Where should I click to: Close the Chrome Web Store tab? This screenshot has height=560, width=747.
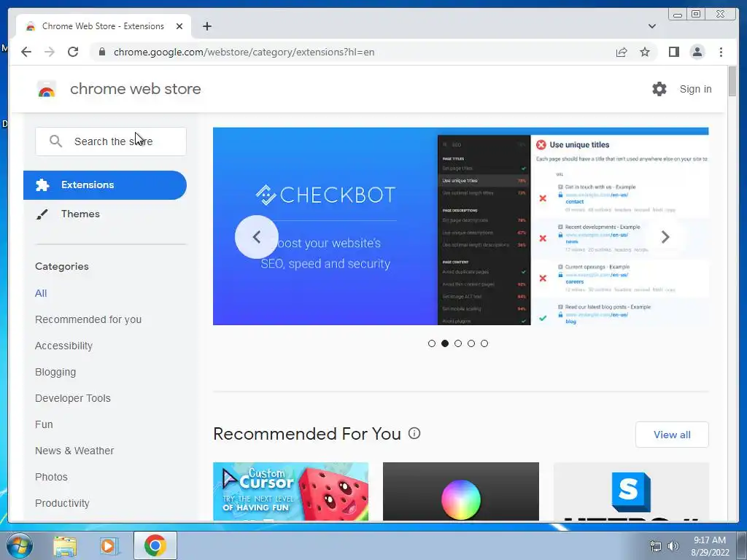pyautogui.click(x=179, y=26)
